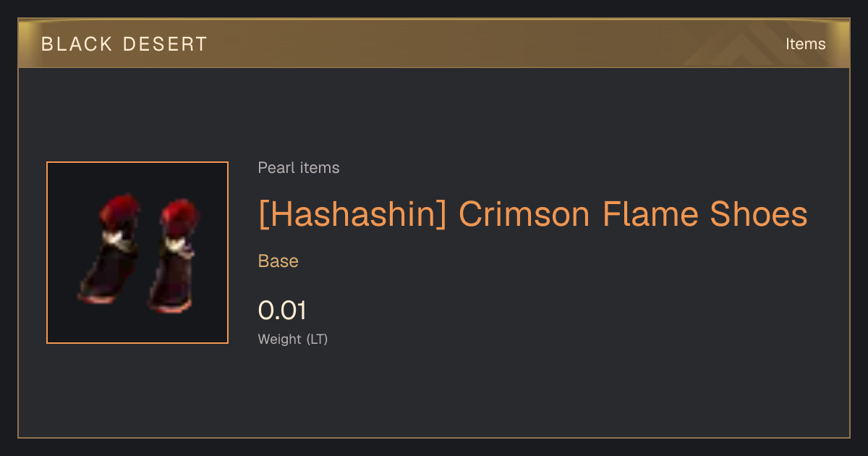This screenshot has height=456, width=868.
Task: Click the Crimson Flame Shoes item icon
Action: click(137, 253)
